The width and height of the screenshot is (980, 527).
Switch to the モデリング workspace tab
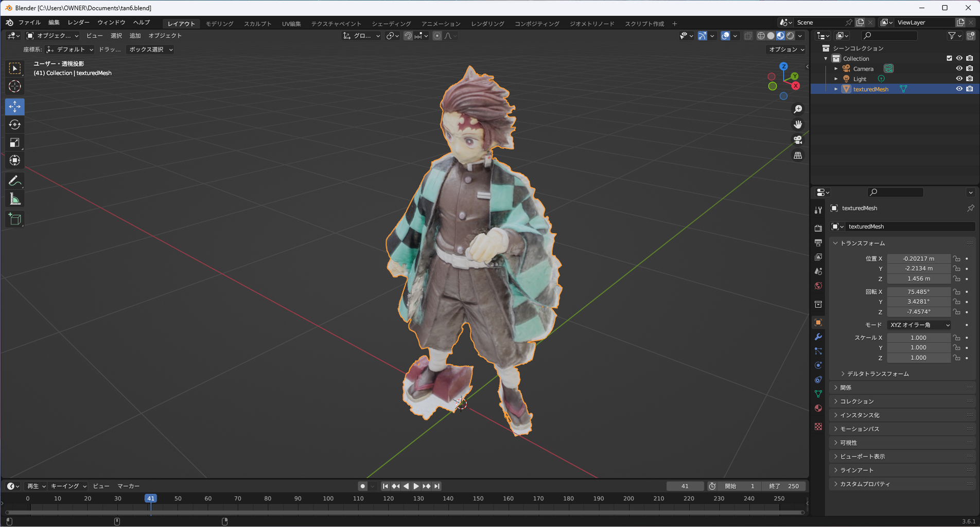[219, 24]
